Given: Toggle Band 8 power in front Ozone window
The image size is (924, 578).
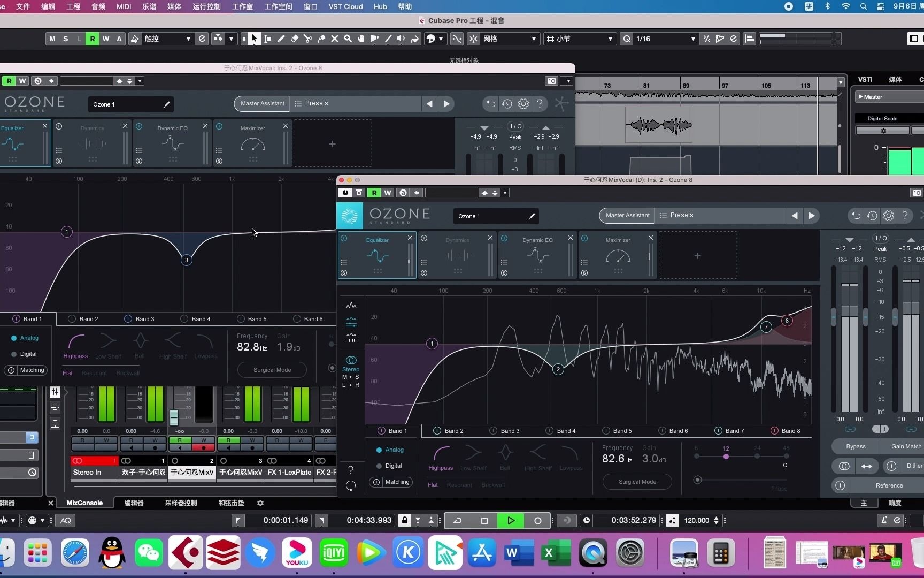Looking at the screenshot, I should click(774, 431).
